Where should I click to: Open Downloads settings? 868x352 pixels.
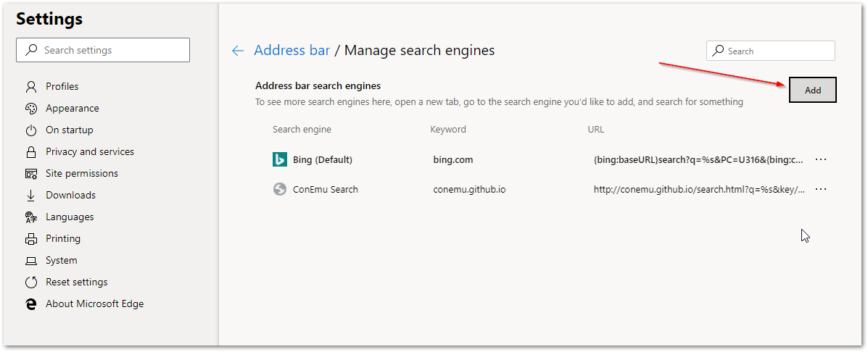[x=71, y=196]
